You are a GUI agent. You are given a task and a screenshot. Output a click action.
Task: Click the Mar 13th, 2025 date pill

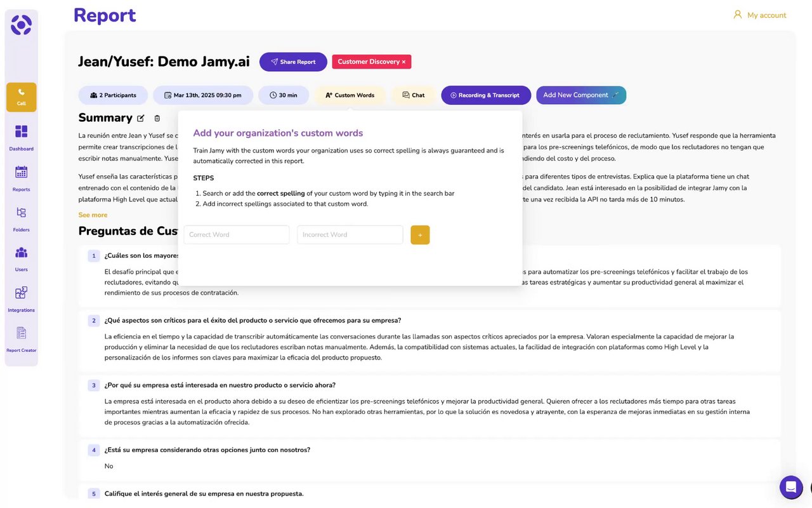203,95
